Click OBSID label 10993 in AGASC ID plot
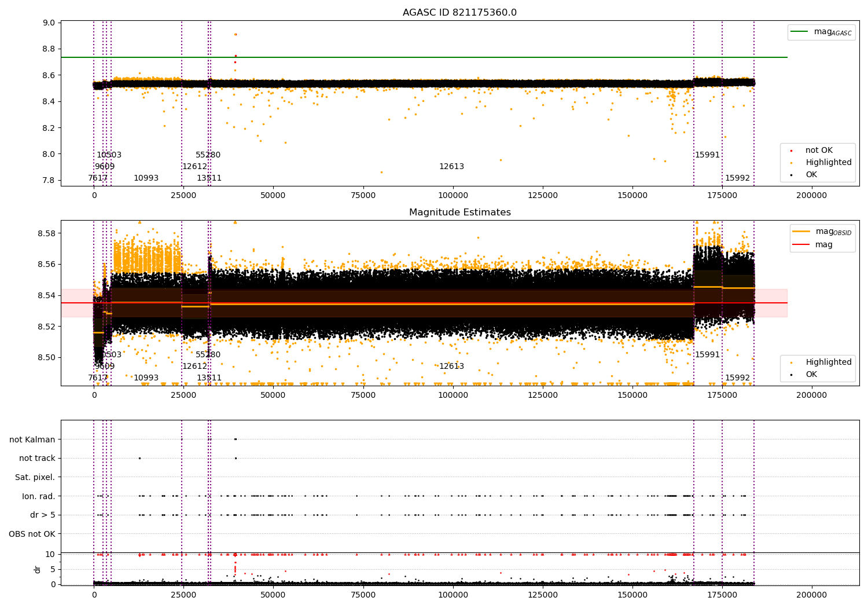 point(146,178)
